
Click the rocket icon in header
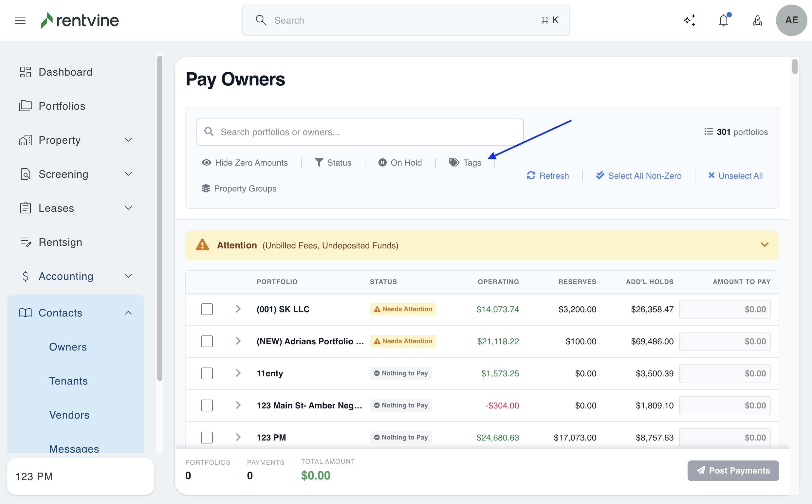coord(757,20)
